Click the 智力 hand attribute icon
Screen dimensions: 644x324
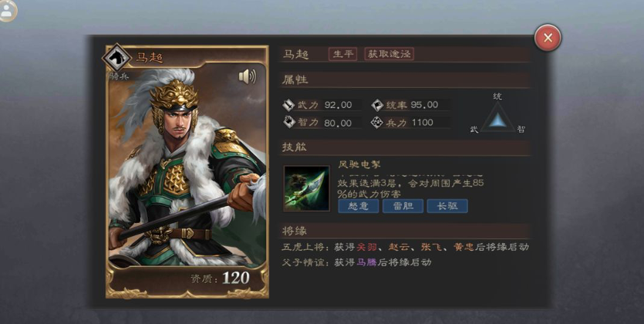(288, 123)
